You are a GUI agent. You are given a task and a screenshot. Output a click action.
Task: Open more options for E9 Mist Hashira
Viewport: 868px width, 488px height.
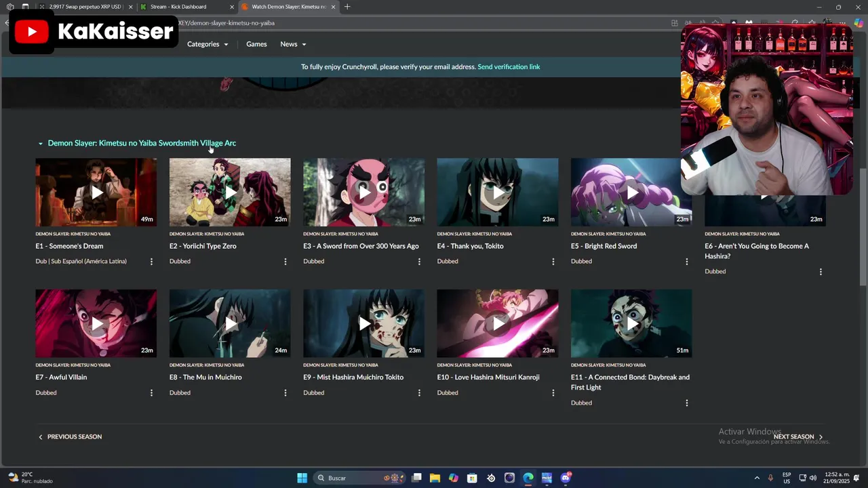tap(419, 393)
